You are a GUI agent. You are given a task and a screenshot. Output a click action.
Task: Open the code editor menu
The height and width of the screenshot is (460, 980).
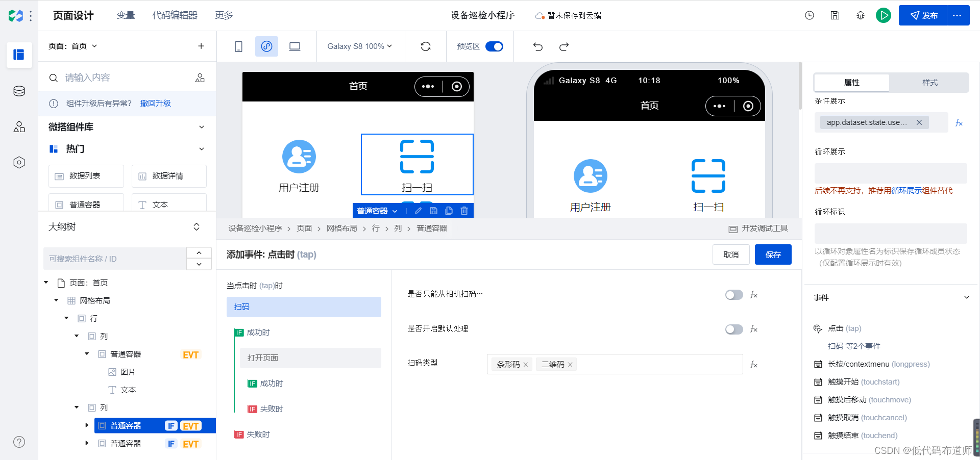point(175,15)
